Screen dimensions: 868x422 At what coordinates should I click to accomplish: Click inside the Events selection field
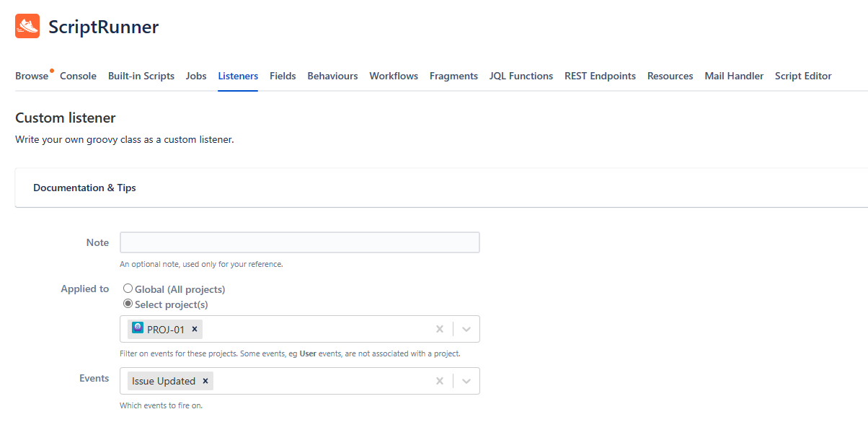tap(299, 381)
